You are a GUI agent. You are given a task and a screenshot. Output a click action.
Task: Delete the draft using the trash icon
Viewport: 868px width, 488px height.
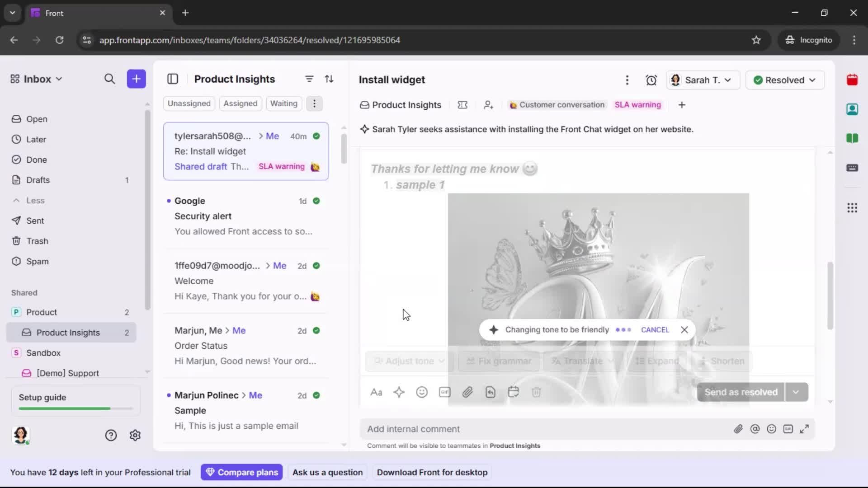(x=537, y=392)
